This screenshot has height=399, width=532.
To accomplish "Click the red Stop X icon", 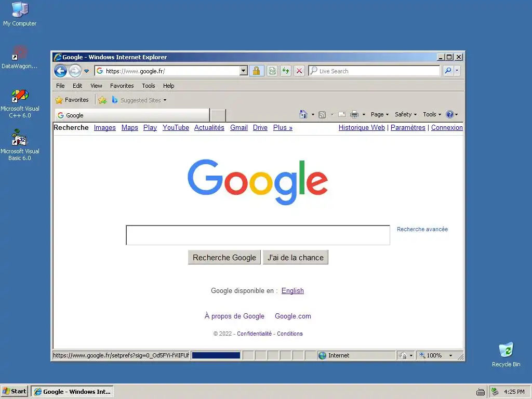I will [x=299, y=71].
